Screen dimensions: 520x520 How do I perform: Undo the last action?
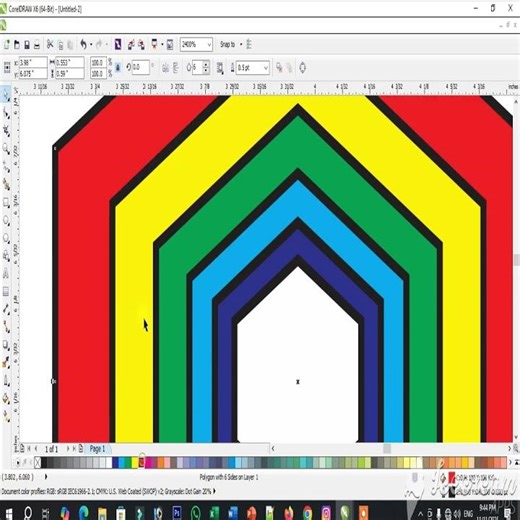83,44
